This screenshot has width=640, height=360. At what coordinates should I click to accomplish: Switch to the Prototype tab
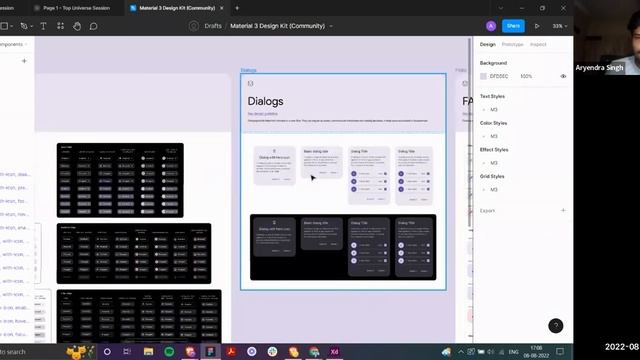(x=512, y=44)
